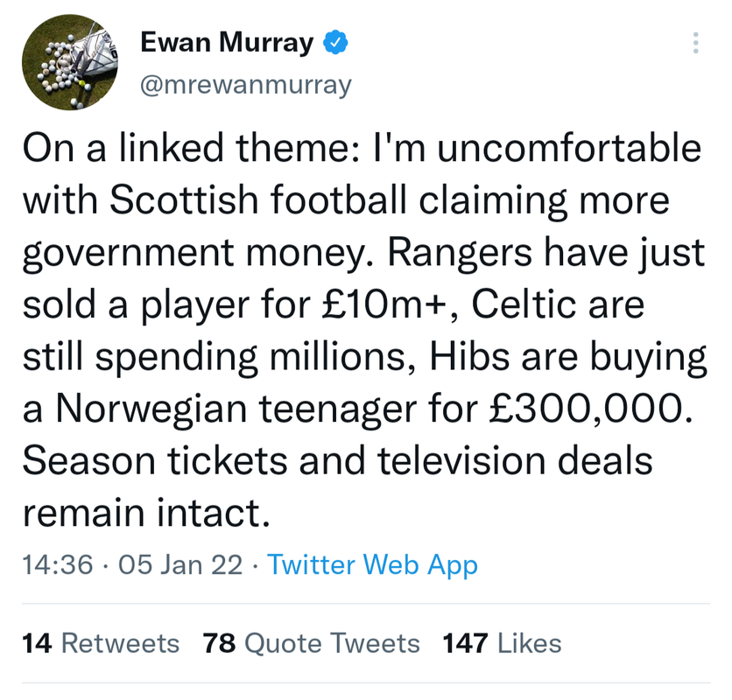Click the 14:36 timestamp
732x700 pixels.
[x=58, y=564]
